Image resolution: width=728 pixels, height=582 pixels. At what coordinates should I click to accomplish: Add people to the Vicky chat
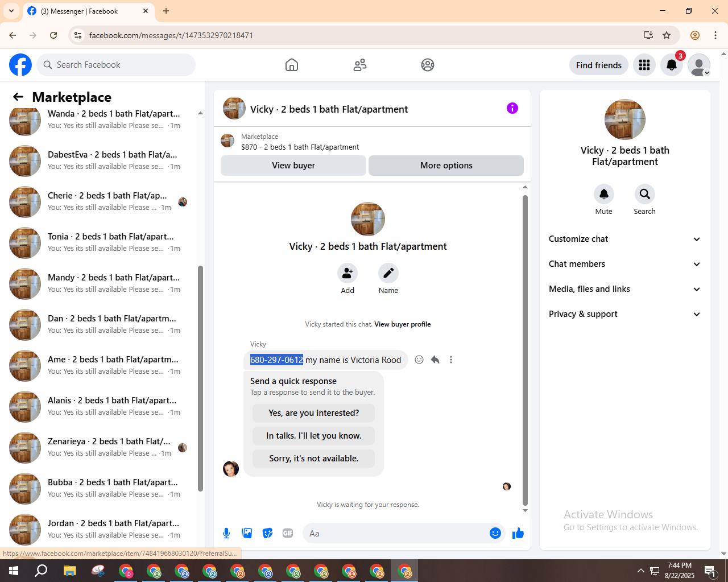348,273
